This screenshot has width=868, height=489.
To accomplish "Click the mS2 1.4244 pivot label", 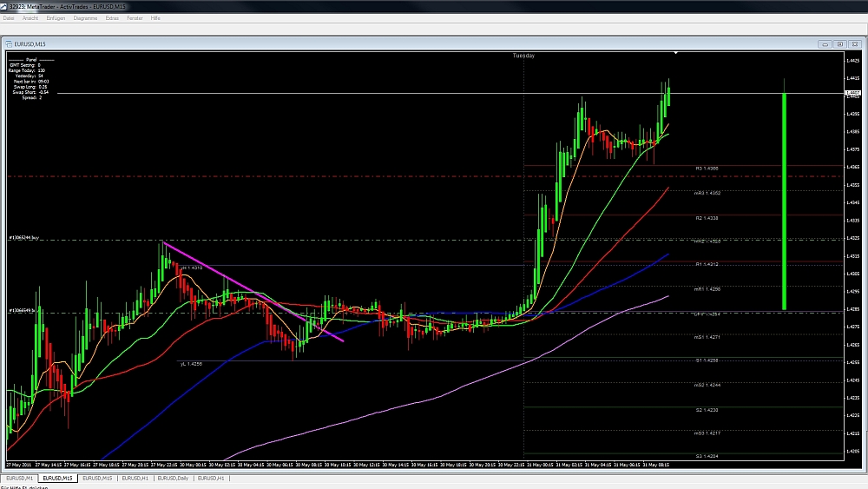I will 707,385.
